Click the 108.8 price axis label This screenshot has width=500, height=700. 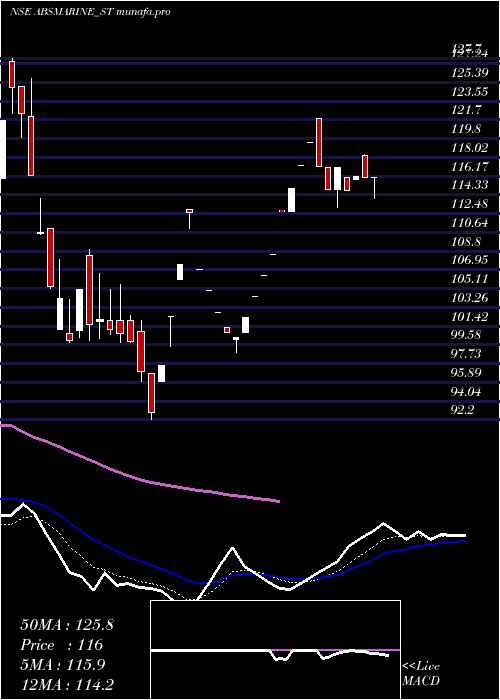[467, 242]
